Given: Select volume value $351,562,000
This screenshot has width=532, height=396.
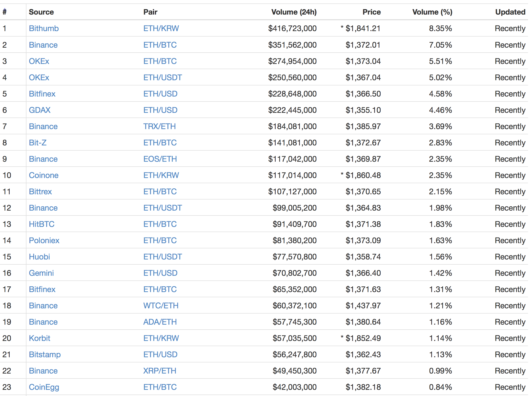Looking at the screenshot, I should [292, 45].
